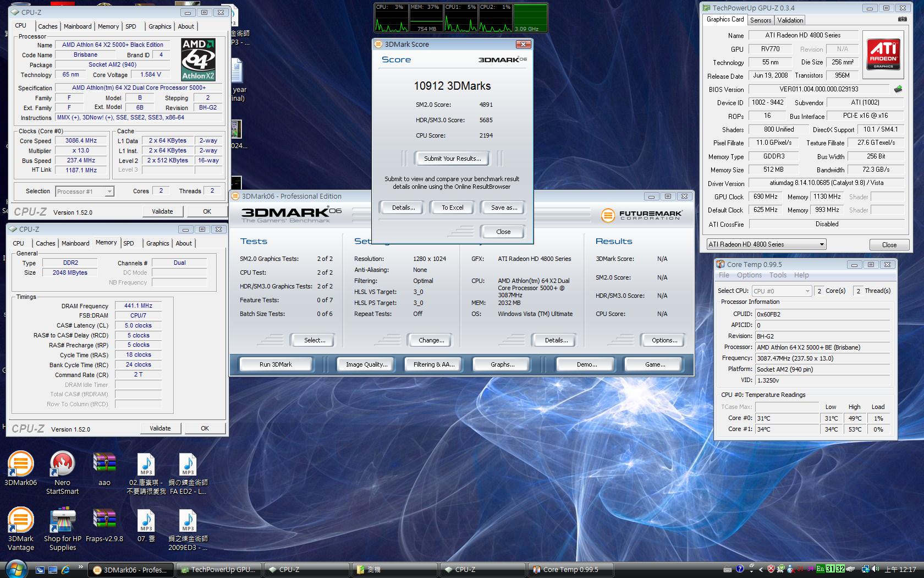924x578 pixels.
Task: Click the Futuremark logo in 3DMark06
Action: click(x=641, y=215)
